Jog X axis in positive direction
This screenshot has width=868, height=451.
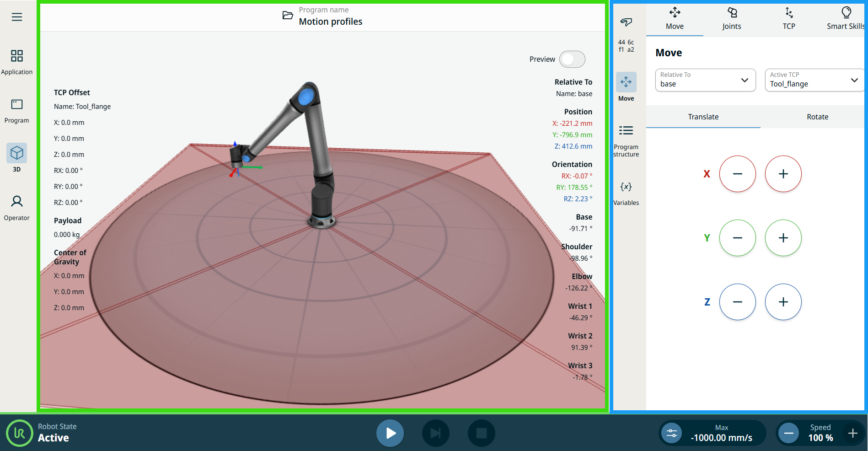tap(783, 174)
